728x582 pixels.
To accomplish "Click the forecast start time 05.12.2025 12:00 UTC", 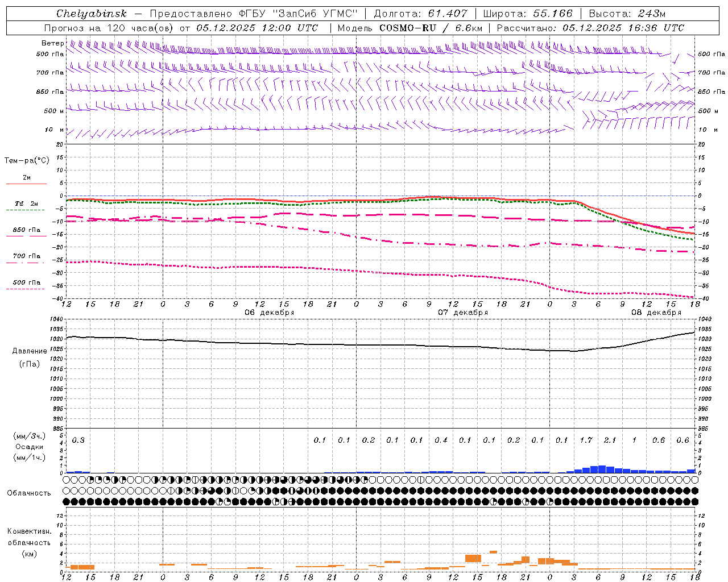I will coord(257,28).
